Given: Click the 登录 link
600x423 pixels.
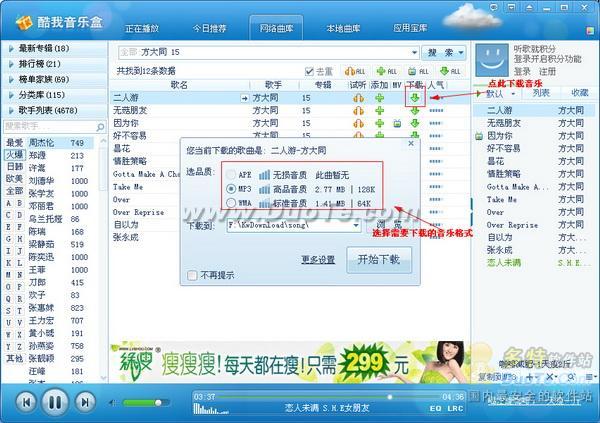Looking at the screenshot, I should pyautogui.click(x=522, y=71).
